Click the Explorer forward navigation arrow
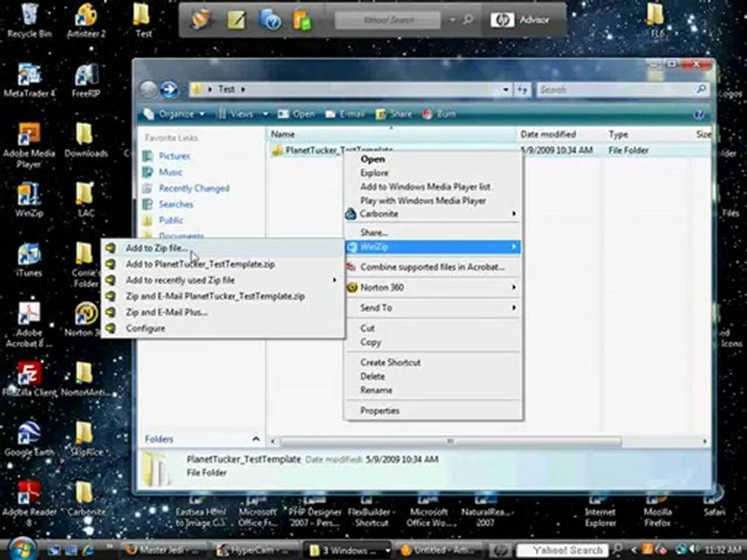Viewport: 747px width, 560px height. click(x=169, y=89)
